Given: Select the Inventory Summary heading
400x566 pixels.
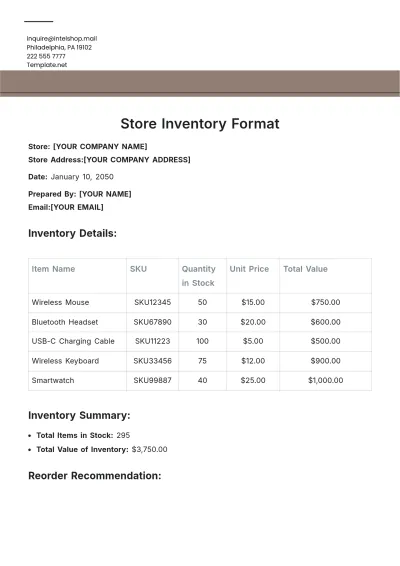Looking at the screenshot, I should coord(79,415).
